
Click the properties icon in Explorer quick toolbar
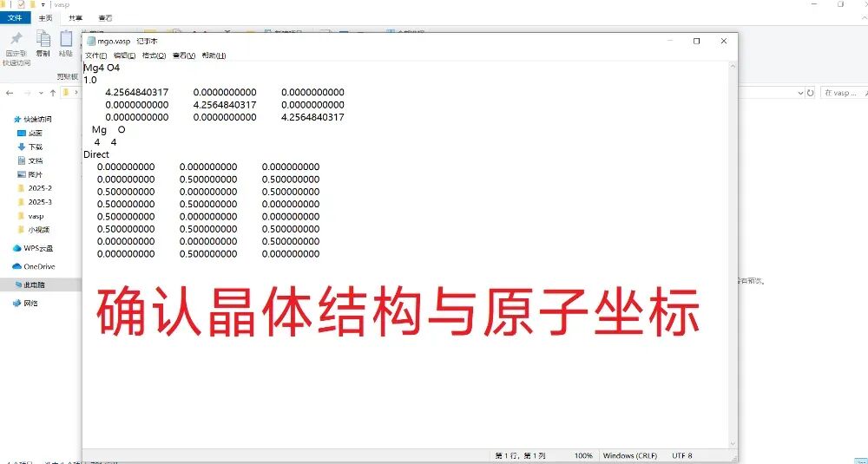pyautogui.click(x=21, y=4)
